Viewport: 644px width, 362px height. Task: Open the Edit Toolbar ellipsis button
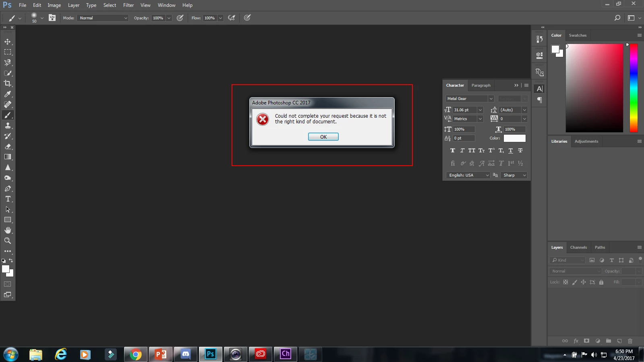(x=8, y=251)
